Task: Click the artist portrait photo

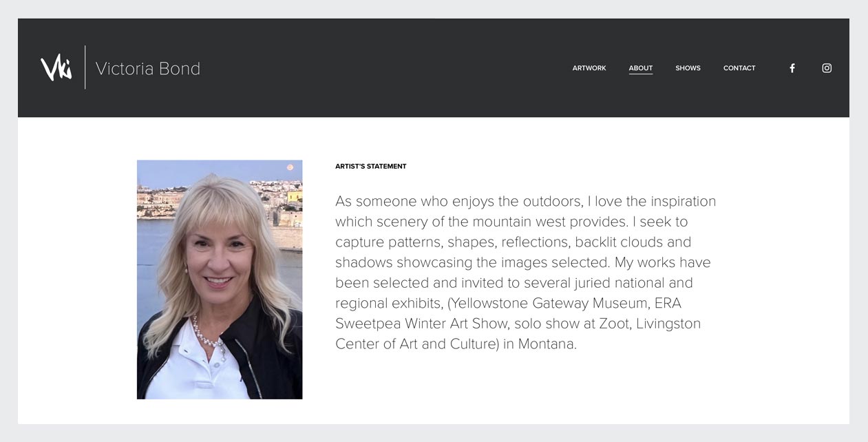Action: click(x=220, y=280)
